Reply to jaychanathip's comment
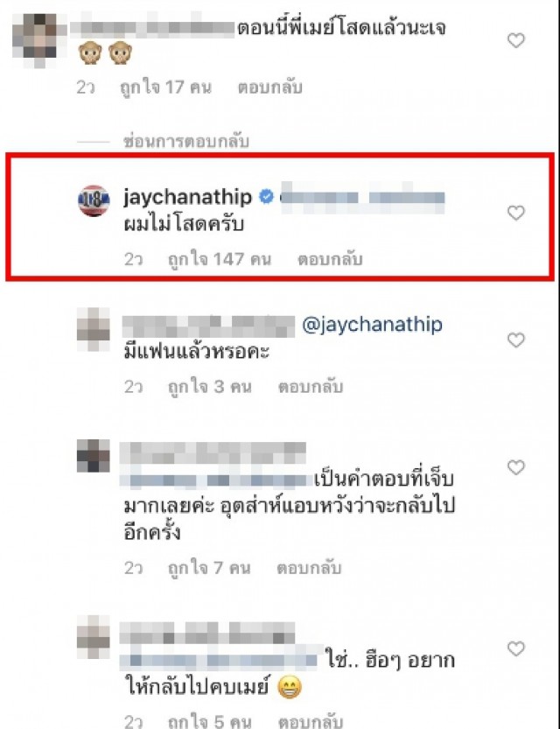This screenshot has height=729, width=560. coord(330,259)
